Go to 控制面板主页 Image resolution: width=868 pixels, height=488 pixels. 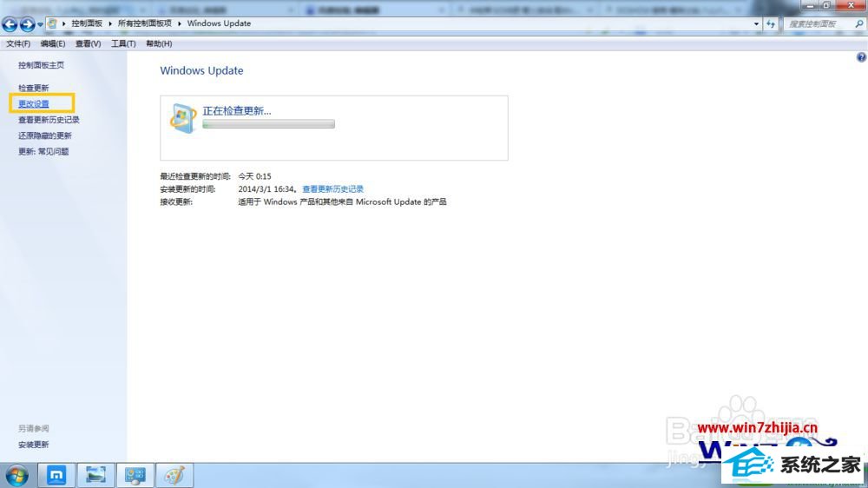tap(41, 65)
